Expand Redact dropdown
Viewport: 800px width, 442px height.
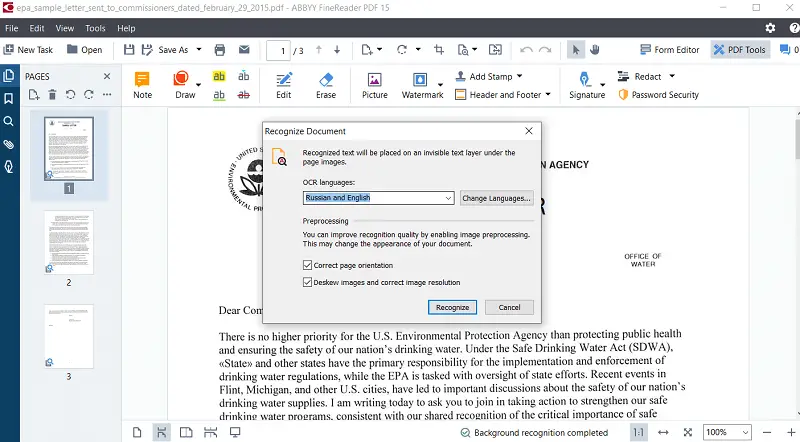point(672,76)
